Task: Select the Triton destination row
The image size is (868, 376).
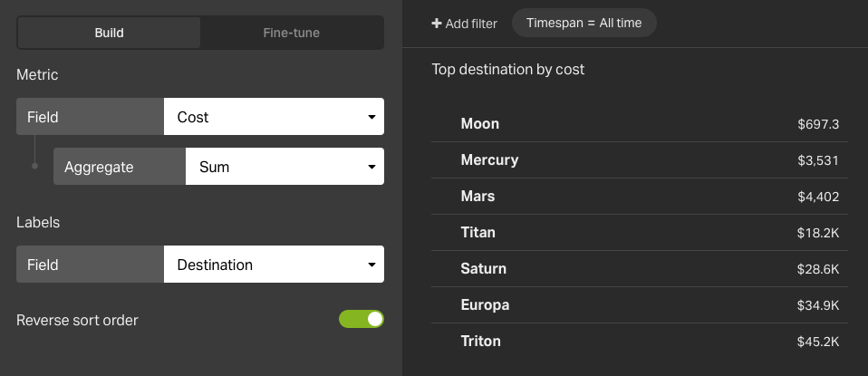Action: point(640,341)
